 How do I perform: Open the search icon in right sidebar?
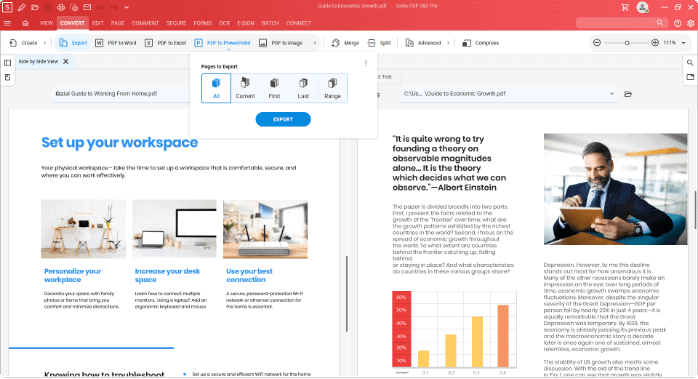[x=690, y=63]
